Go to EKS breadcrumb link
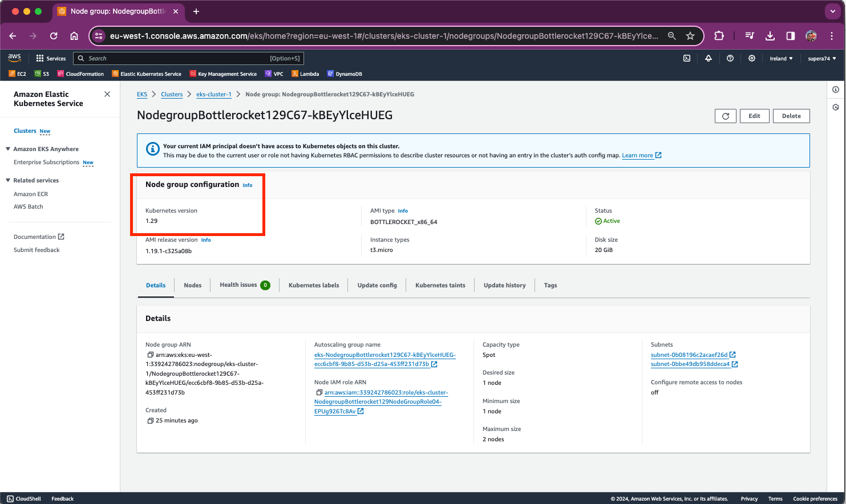The height and width of the screenshot is (504, 846). click(x=142, y=94)
